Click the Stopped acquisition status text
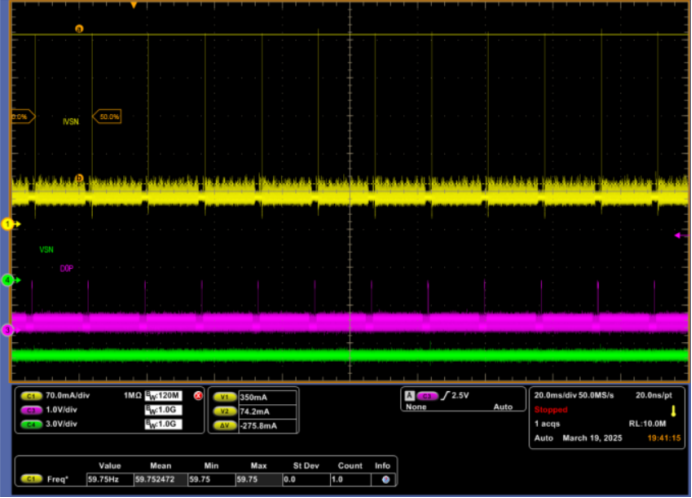Viewport: 692px width, 498px height. click(551, 410)
